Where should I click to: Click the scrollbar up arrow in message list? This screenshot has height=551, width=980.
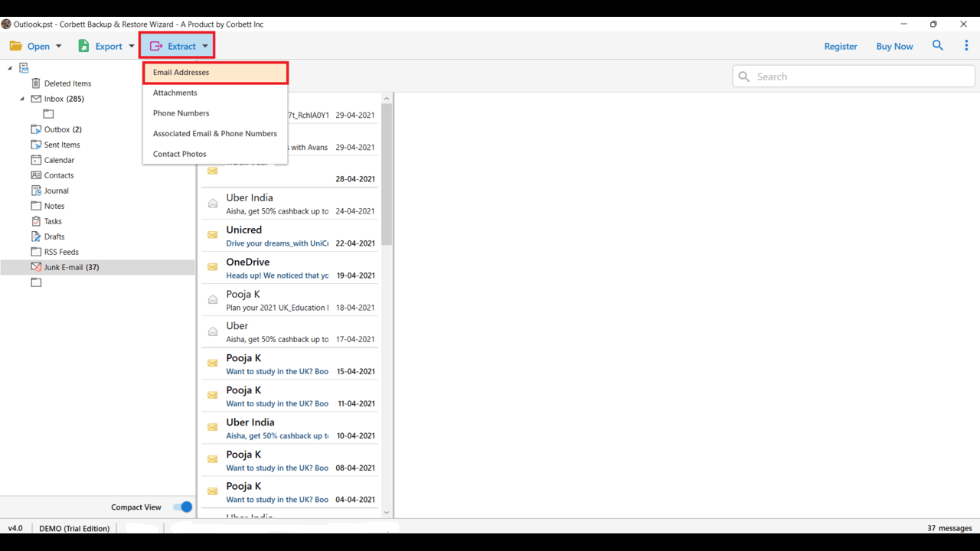click(387, 98)
